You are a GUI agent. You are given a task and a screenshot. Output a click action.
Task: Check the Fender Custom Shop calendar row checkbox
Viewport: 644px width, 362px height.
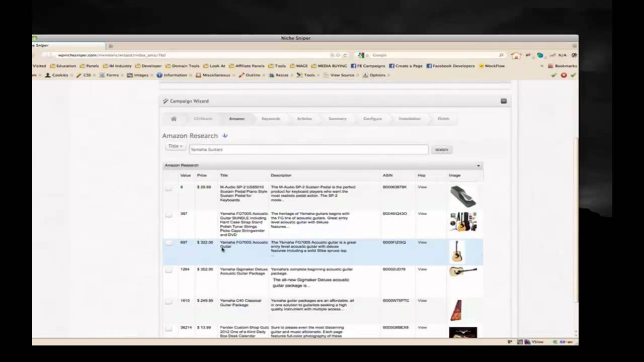click(x=168, y=328)
